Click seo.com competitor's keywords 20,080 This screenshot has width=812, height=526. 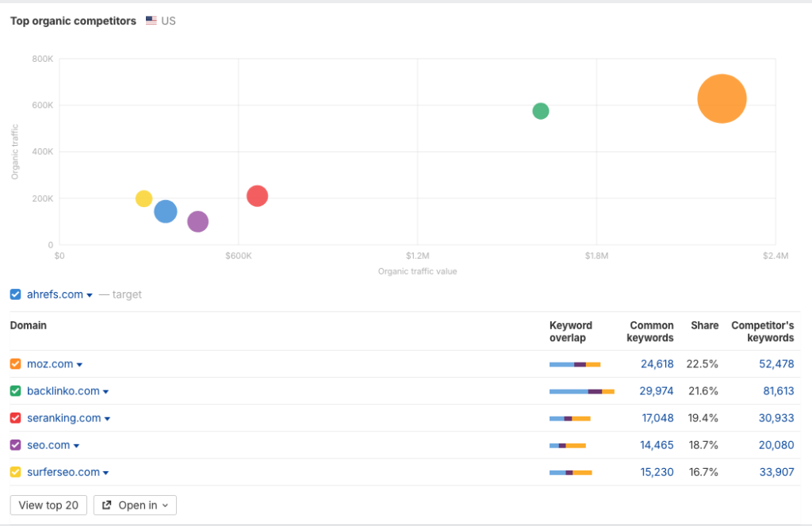click(776, 444)
